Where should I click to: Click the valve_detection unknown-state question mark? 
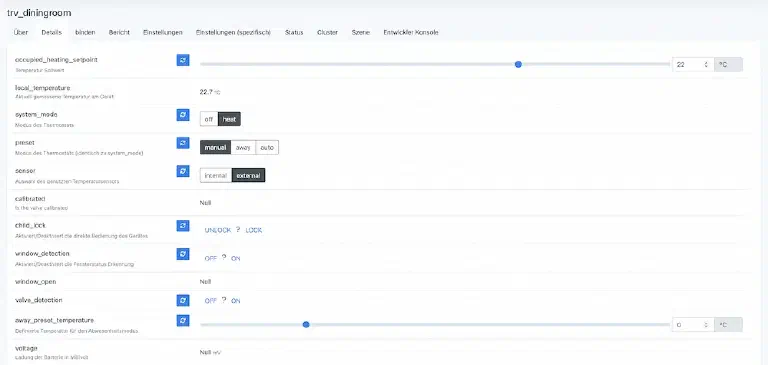224,300
